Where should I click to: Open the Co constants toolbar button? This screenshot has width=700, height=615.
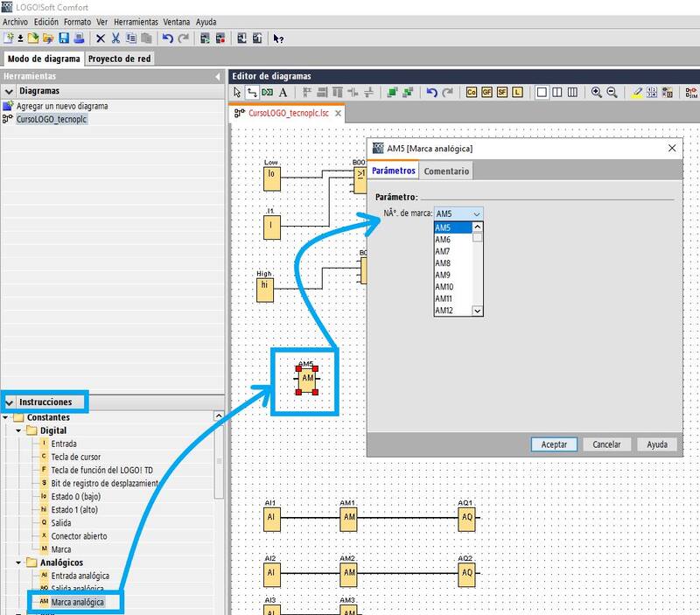click(x=472, y=92)
